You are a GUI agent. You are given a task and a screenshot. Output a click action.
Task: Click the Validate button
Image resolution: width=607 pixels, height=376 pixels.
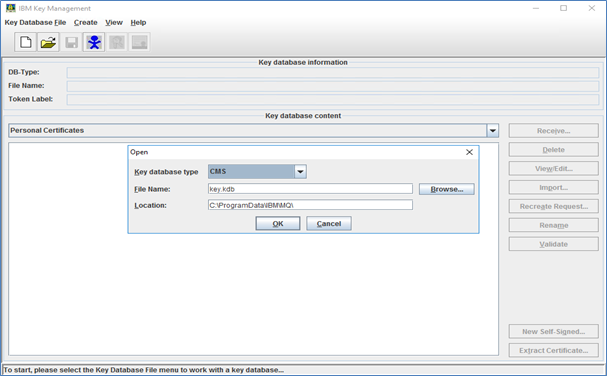point(554,244)
